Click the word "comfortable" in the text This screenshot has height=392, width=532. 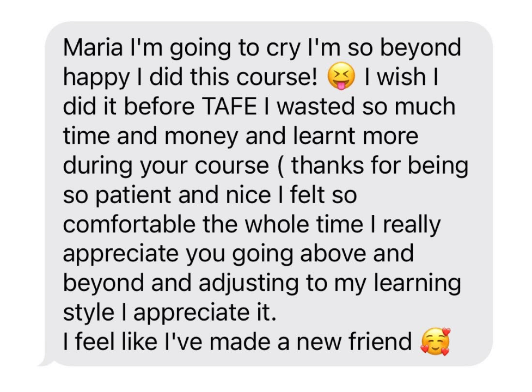(x=129, y=224)
